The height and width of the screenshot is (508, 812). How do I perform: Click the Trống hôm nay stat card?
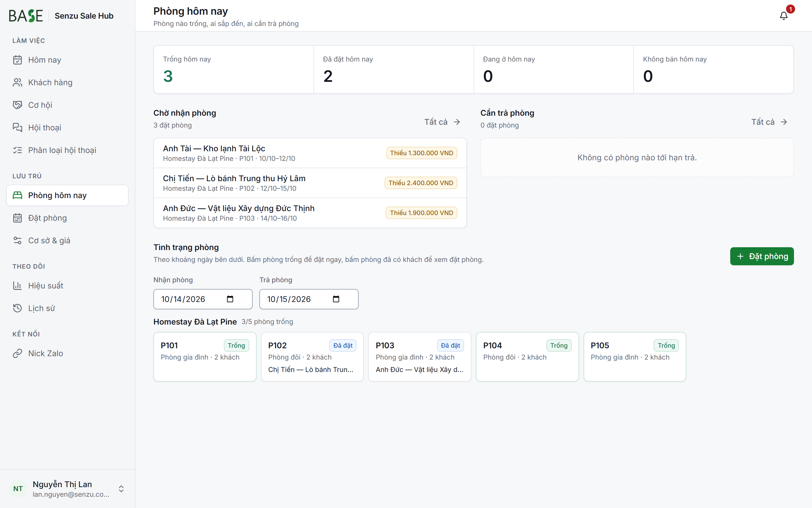tap(233, 69)
